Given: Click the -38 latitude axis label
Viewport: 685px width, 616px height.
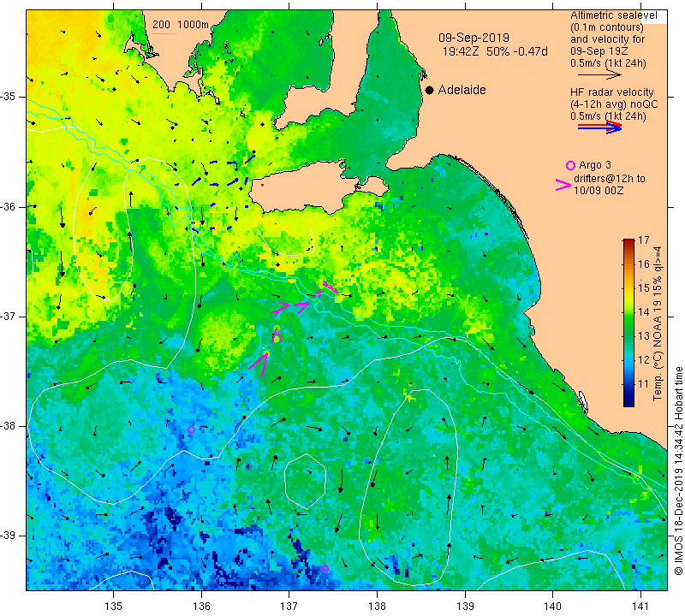Looking at the screenshot, I should coord(9,426).
